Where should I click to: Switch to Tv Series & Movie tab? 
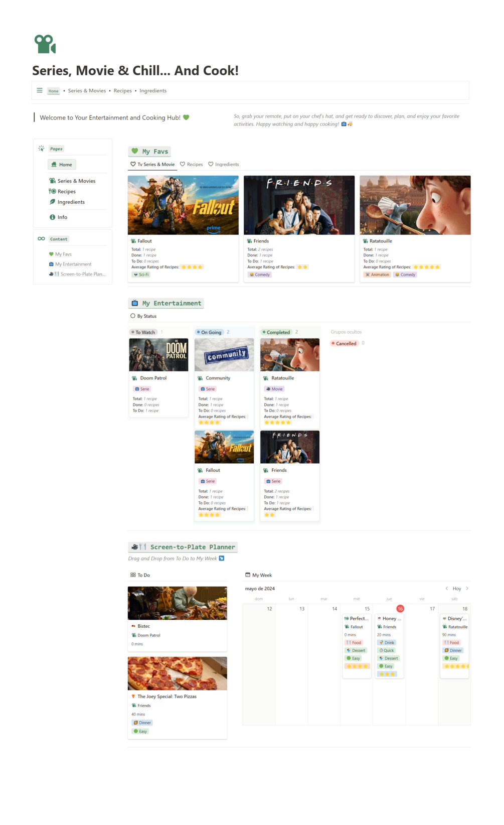pos(152,165)
